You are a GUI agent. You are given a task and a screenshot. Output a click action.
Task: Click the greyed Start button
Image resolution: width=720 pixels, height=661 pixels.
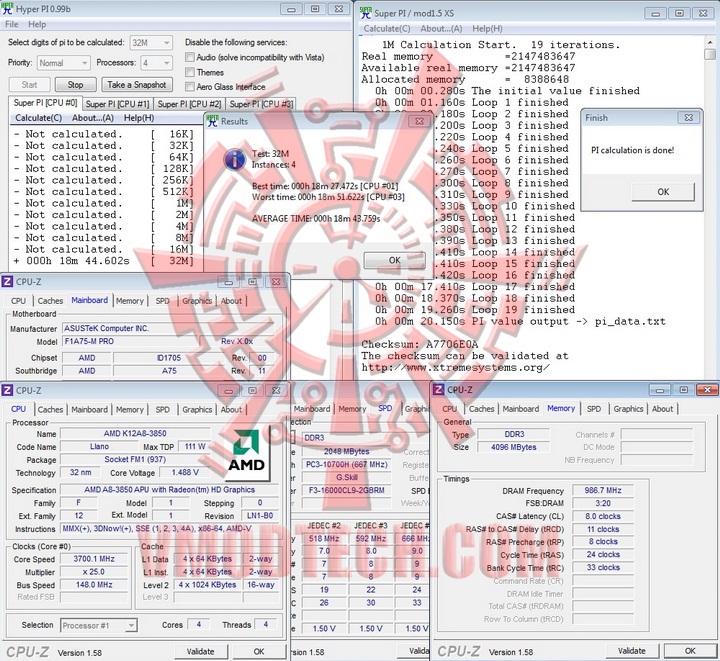pyautogui.click(x=29, y=84)
